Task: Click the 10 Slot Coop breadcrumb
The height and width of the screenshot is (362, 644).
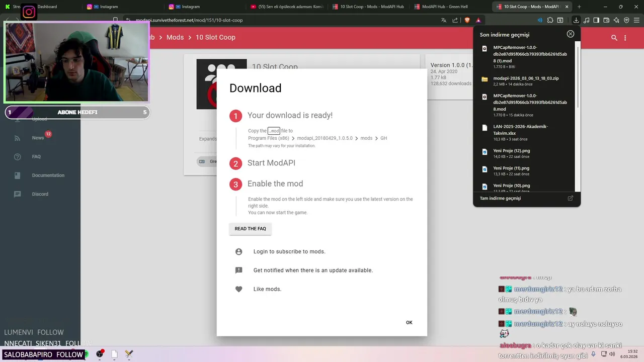Action: click(x=215, y=37)
